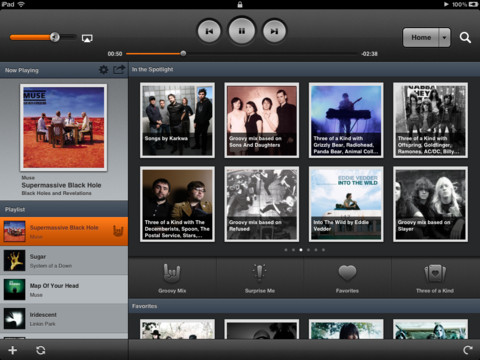Click the Home button
This screenshot has width=480, height=360.
(x=421, y=38)
